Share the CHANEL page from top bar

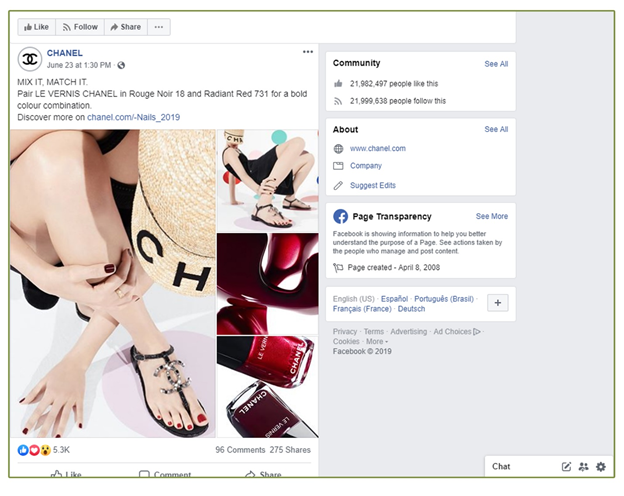coord(126,27)
